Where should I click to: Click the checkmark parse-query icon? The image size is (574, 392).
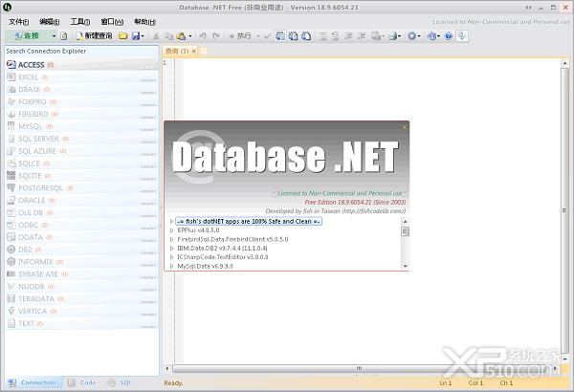(x=267, y=36)
